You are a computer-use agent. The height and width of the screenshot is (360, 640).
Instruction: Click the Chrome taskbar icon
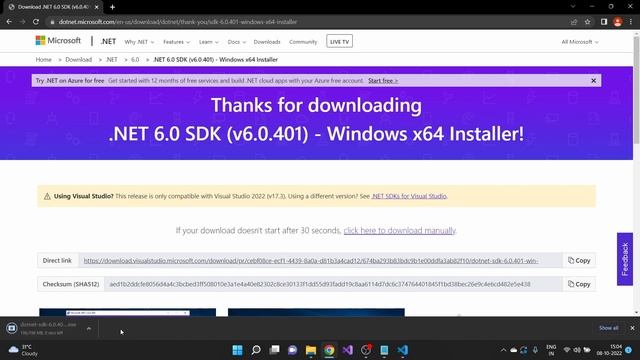[x=329, y=350]
